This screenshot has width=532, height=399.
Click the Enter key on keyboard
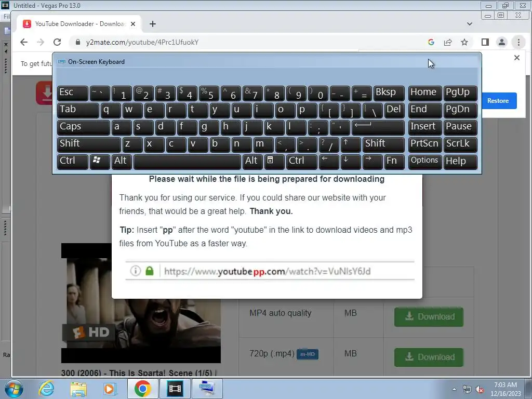[x=378, y=127]
